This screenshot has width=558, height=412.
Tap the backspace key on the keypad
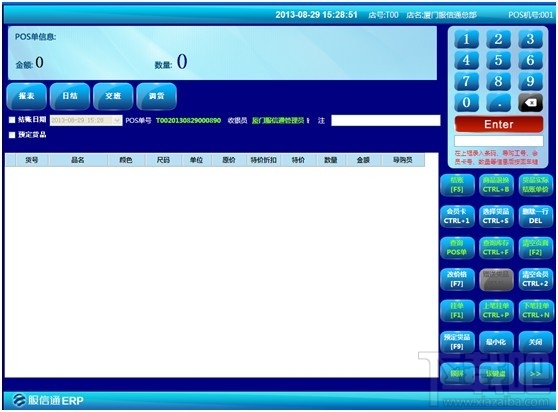tap(530, 103)
